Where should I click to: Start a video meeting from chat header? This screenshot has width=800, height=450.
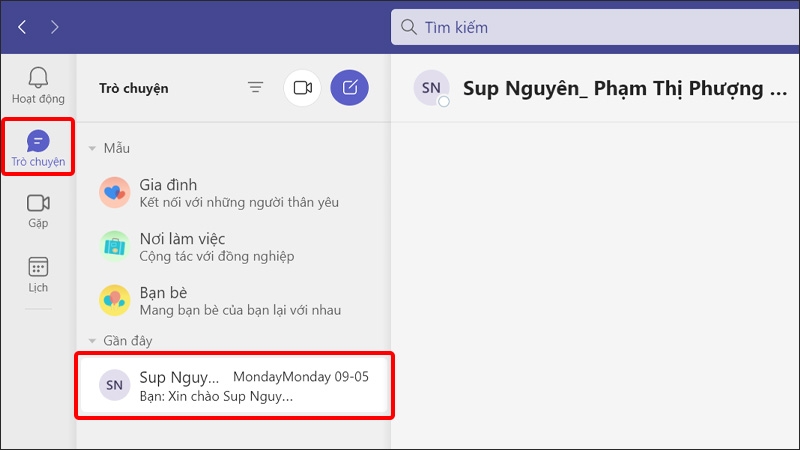tap(303, 88)
